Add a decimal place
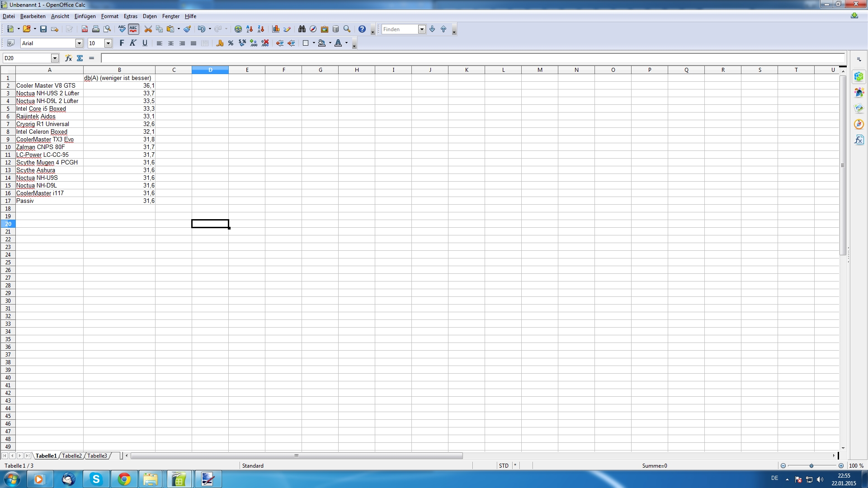The width and height of the screenshot is (868, 488). (x=254, y=43)
